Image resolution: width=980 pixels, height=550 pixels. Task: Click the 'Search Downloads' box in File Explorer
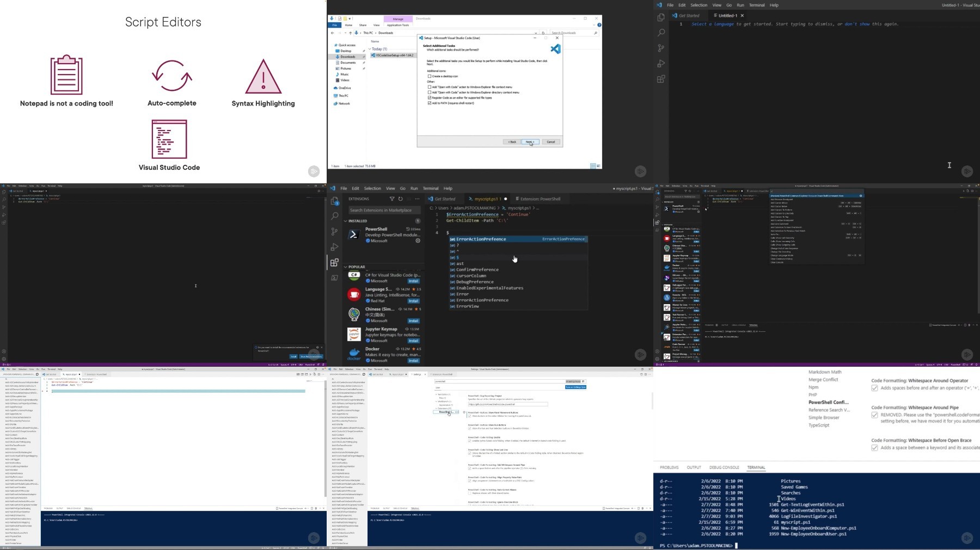point(573,33)
